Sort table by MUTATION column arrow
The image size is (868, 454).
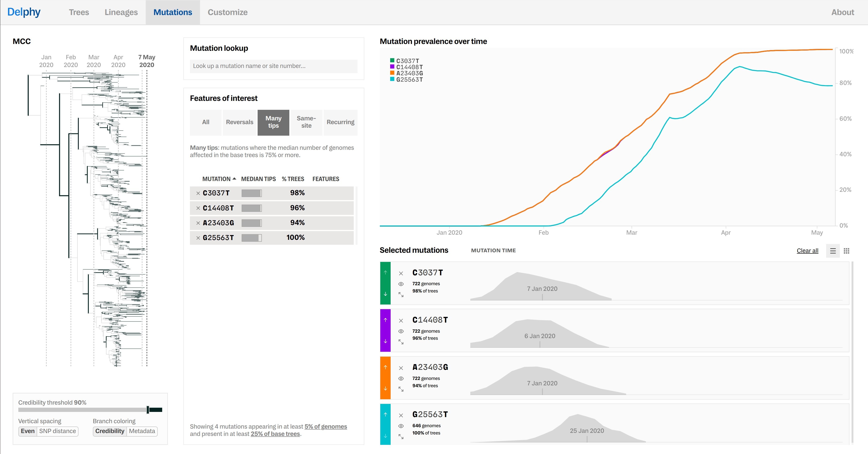coord(235,179)
